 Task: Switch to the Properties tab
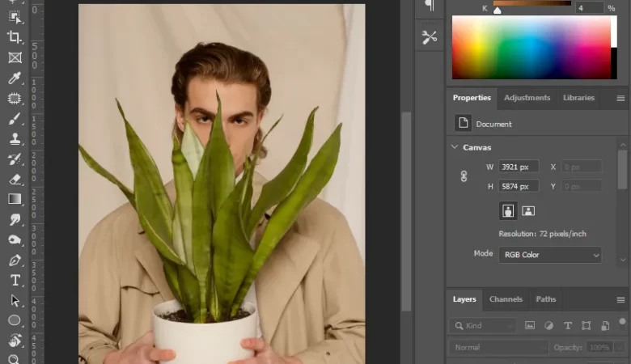click(x=472, y=98)
